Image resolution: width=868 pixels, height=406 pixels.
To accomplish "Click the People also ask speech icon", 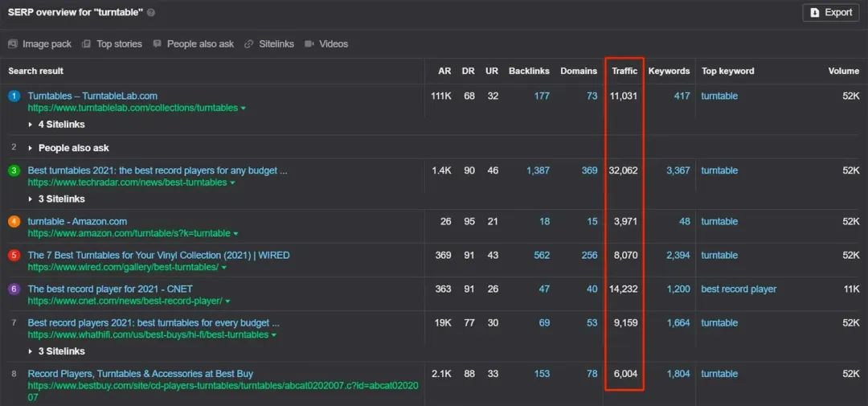I will pyautogui.click(x=158, y=44).
